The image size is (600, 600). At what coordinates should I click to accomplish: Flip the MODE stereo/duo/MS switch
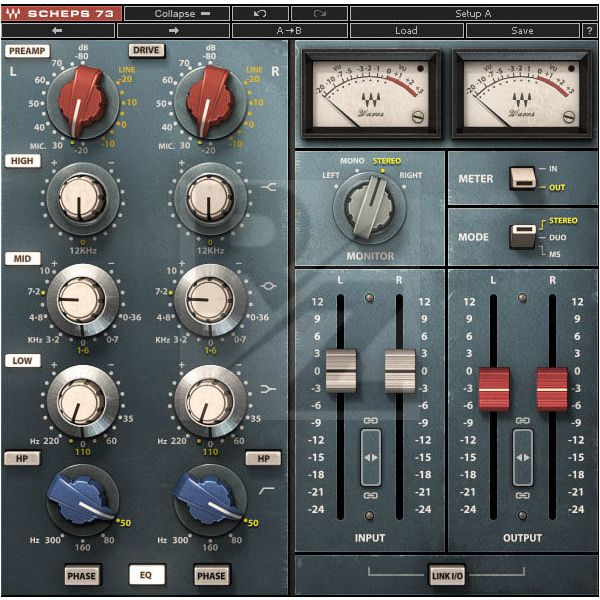click(522, 236)
